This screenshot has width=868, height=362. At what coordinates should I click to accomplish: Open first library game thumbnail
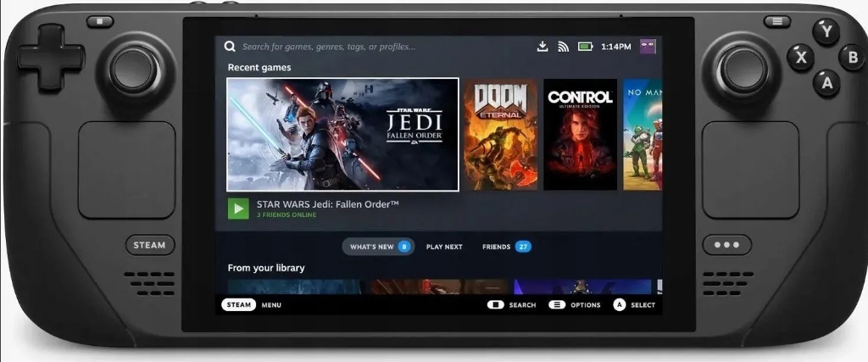(x=296, y=287)
